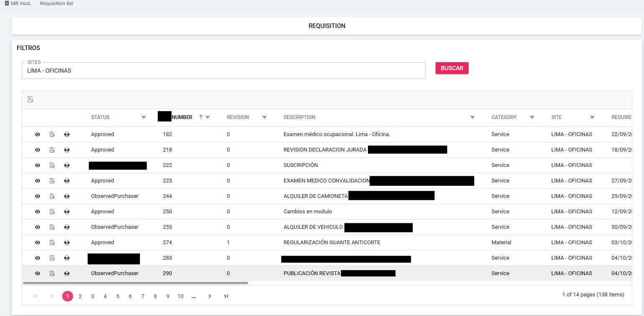
Task: Click the Sites input field
Action: click(x=223, y=71)
